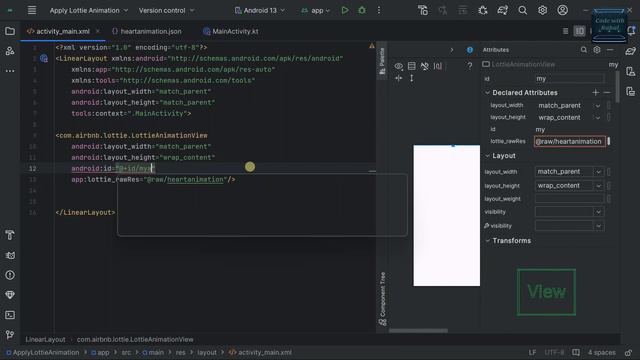The width and height of the screenshot is (640, 360).
Task: Open the app run configuration dropdown
Action: click(316, 10)
